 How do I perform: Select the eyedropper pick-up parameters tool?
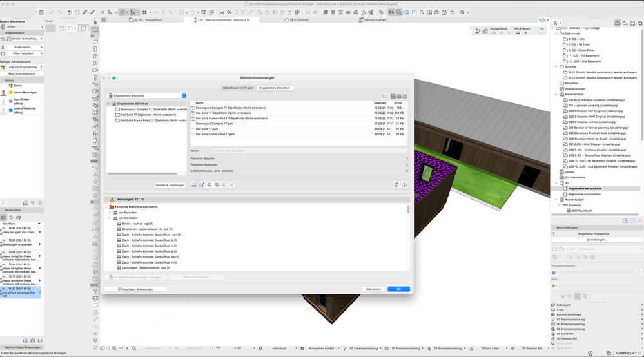85,12
